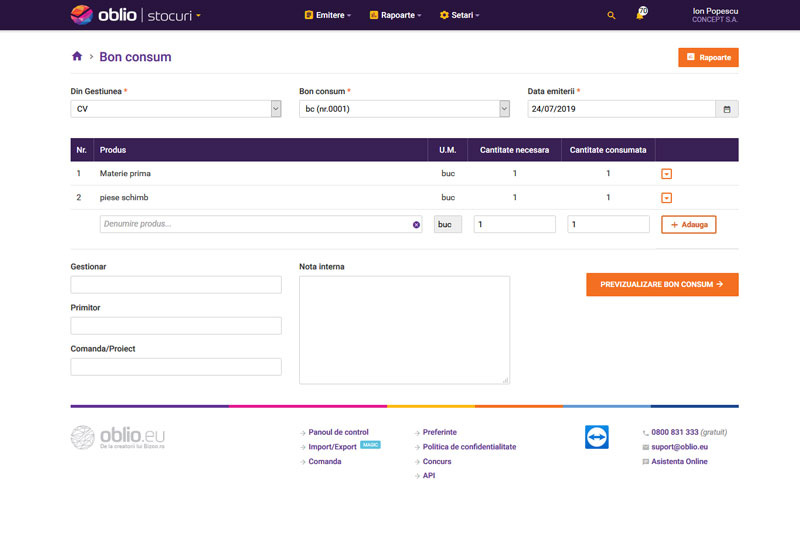Open Asistenta Online chat link
This screenshot has width=800, height=547.
679,461
